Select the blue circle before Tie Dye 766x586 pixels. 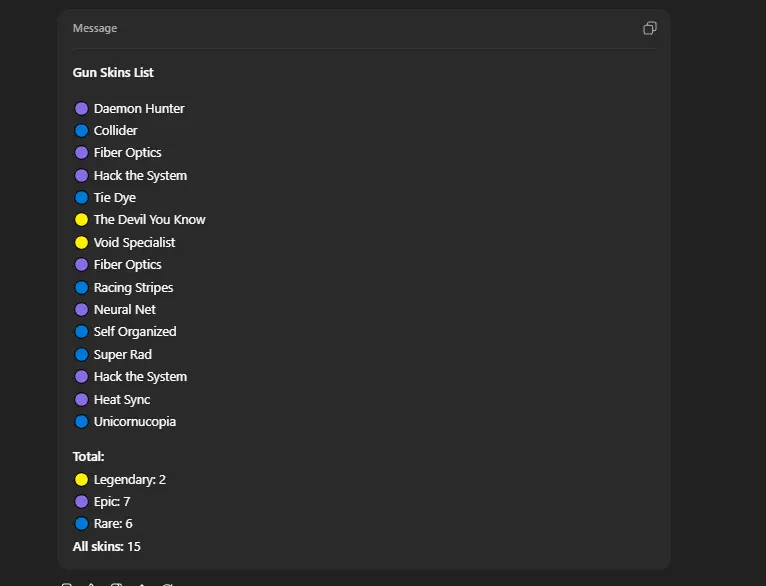[x=82, y=198]
